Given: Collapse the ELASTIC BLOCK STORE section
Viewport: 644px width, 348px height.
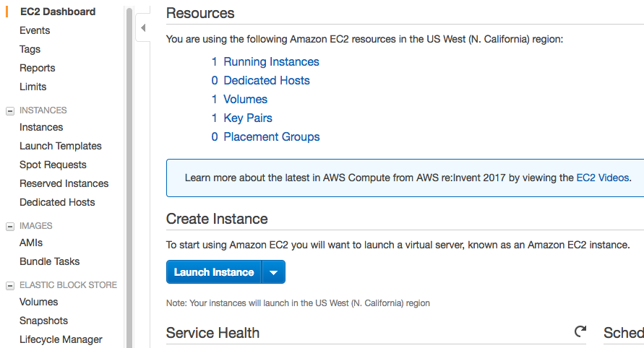Looking at the screenshot, I should pyautogui.click(x=10, y=285).
